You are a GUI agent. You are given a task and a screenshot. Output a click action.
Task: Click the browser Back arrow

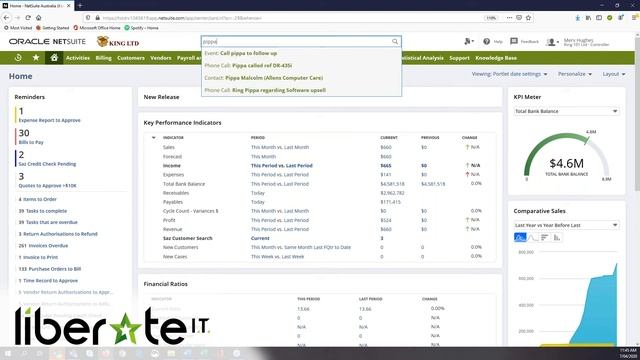[x=6, y=18]
